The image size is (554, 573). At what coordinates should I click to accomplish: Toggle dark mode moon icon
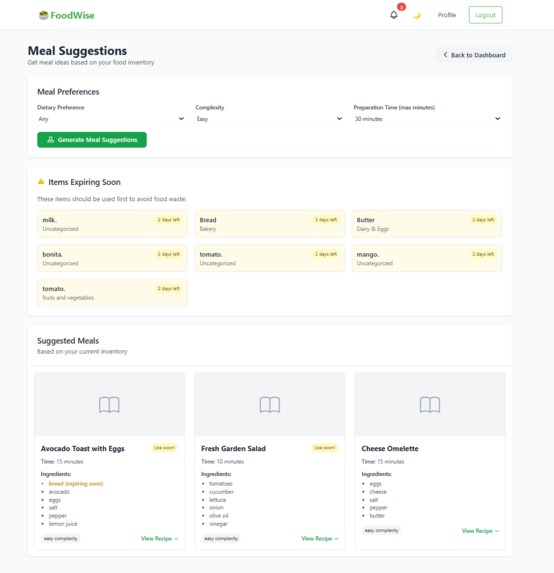coord(417,15)
